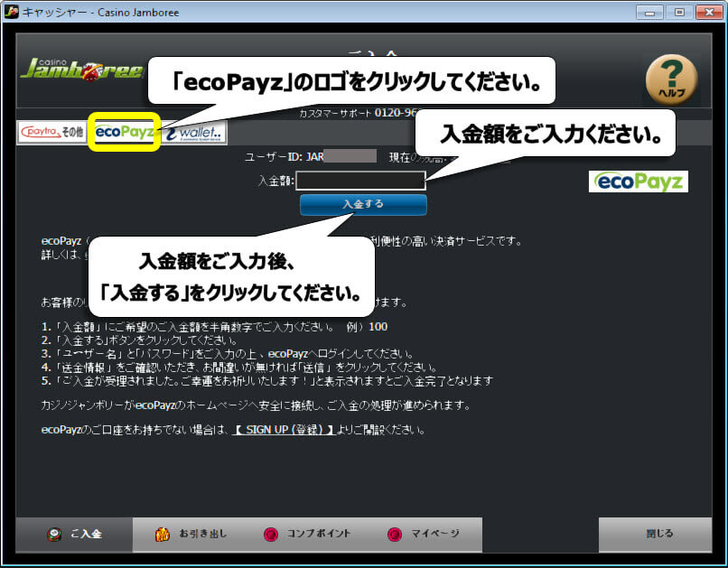Switch to the ご入金 bottom tab
The width and height of the screenshot is (728, 568).
coord(74,535)
